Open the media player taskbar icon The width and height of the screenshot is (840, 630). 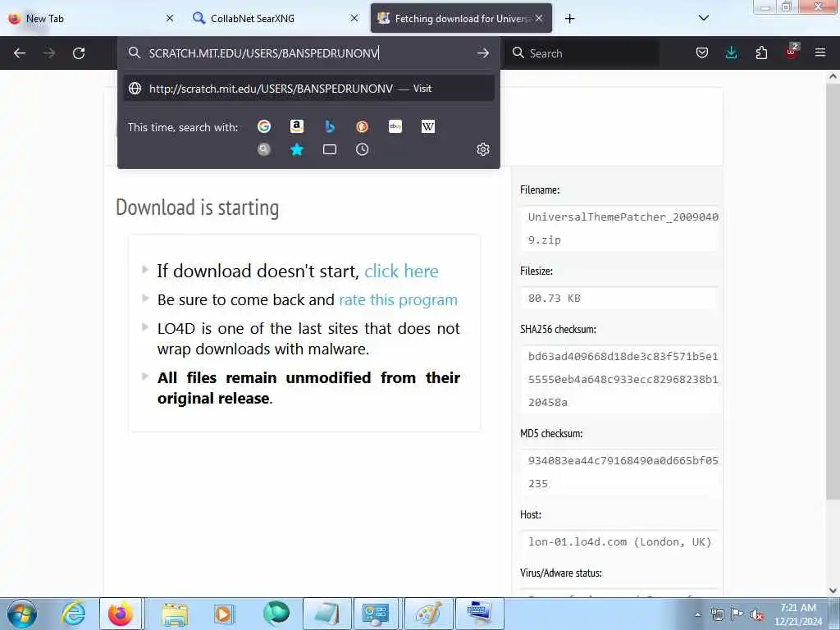click(224, 614)
